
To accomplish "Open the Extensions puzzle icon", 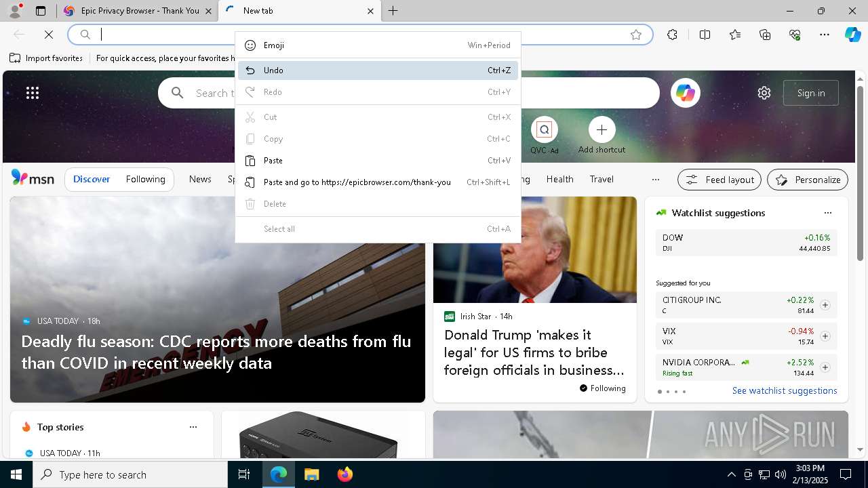I will click(672, 35).
